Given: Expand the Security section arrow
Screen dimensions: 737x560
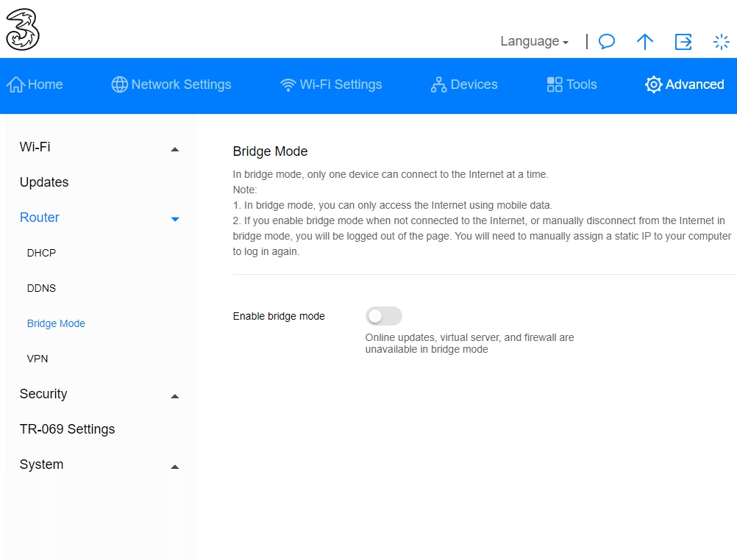Looking at the screenshot, I should pos(175,396).
